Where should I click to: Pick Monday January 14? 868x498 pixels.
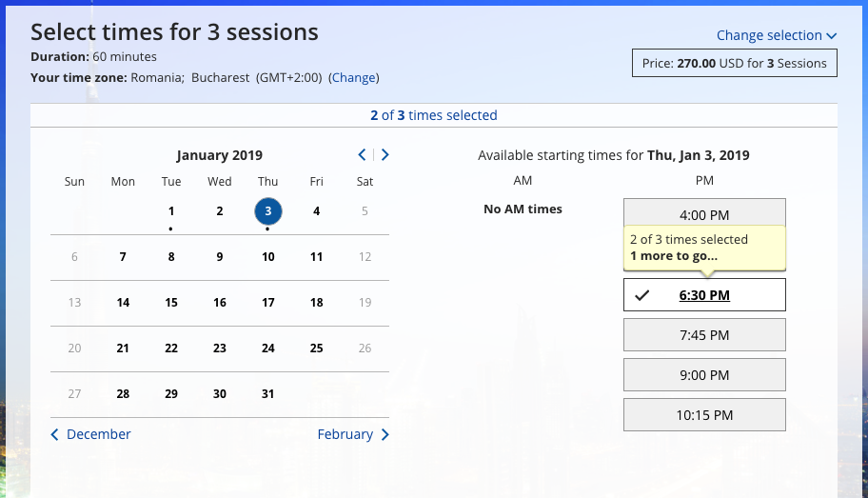[x=123, y=303]
